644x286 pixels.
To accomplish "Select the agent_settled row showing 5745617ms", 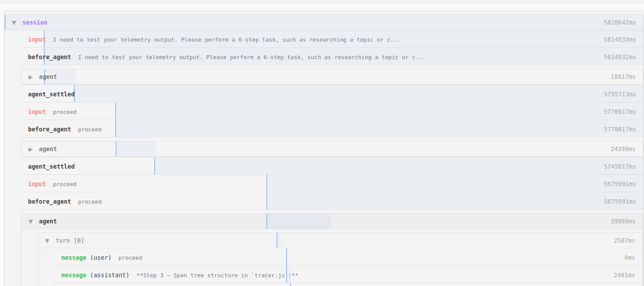I will coord(332,166).
